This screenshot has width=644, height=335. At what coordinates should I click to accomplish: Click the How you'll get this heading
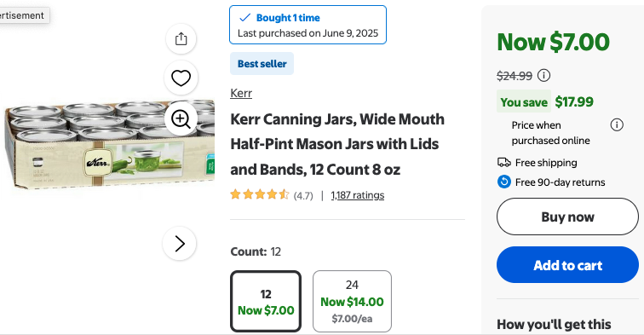[554, 324]
